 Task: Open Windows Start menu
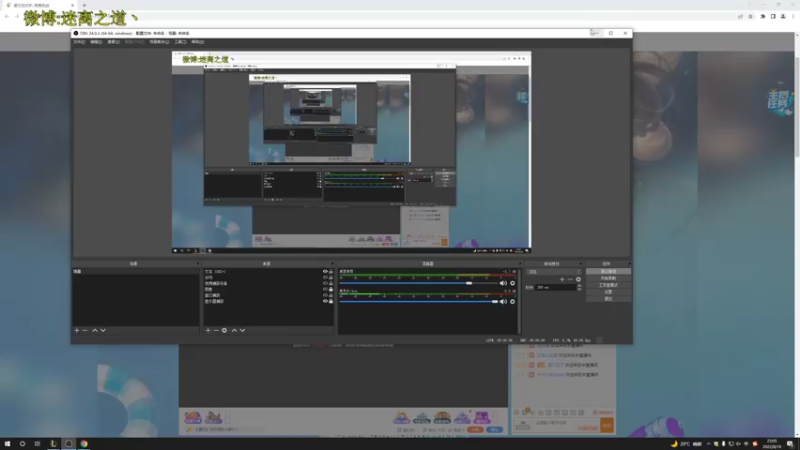(7, 444)
